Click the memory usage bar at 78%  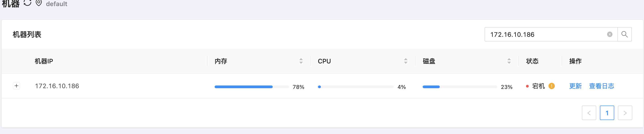[x=252, y=87]
